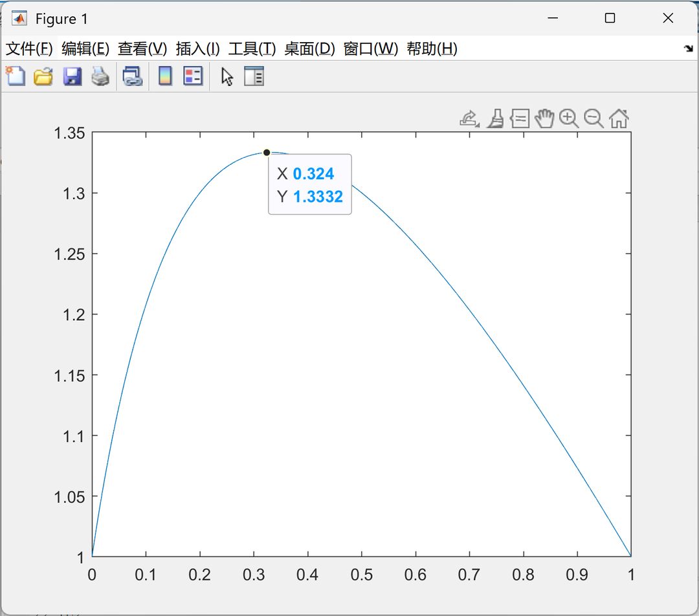The height and width of the screenshot is (616, 699).
Task: Click the New Figure icon
Action: click(16, 76)
